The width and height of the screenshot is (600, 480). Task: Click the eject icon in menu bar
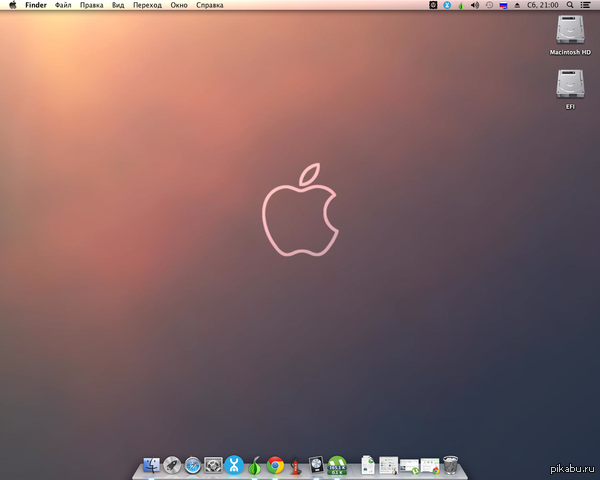coord(517,5)
